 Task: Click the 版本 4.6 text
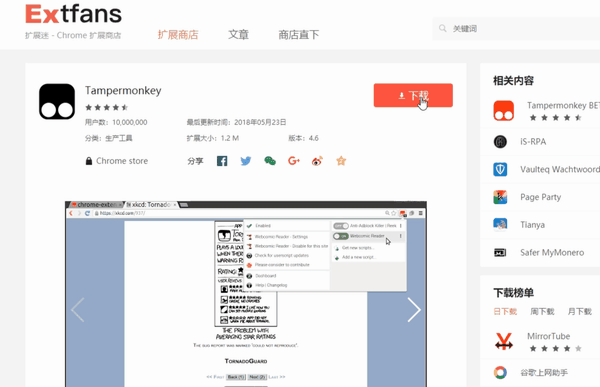pyautogui.click(x=303, y=138)
